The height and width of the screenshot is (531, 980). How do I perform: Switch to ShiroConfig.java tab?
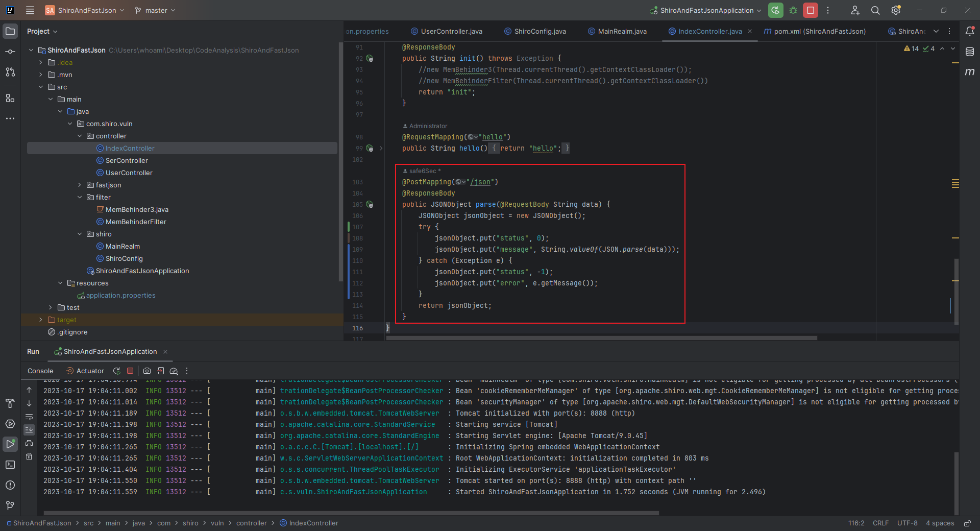(x=535, y=31)
